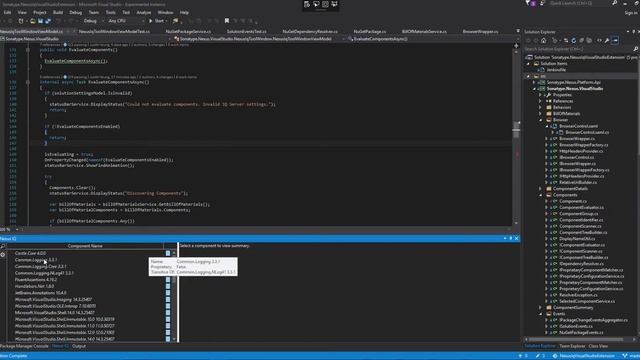
Task: Open the View menu
Action: click(x=22, y=13)
